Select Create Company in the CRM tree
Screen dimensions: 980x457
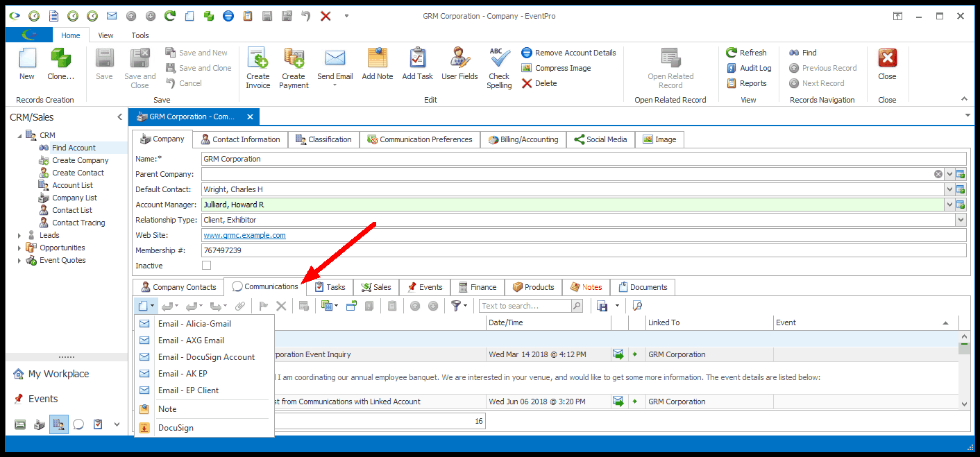point(81,160)
